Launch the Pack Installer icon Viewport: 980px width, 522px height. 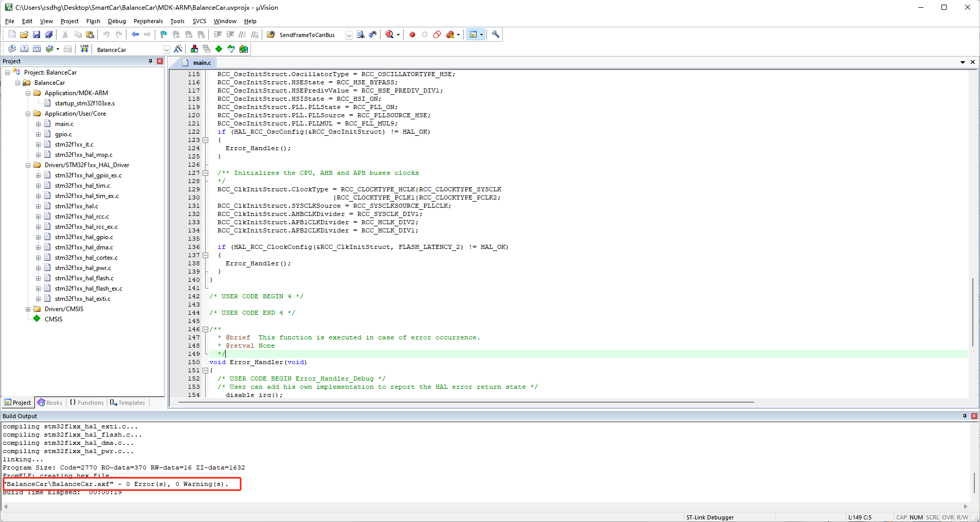tap(244, 49)
